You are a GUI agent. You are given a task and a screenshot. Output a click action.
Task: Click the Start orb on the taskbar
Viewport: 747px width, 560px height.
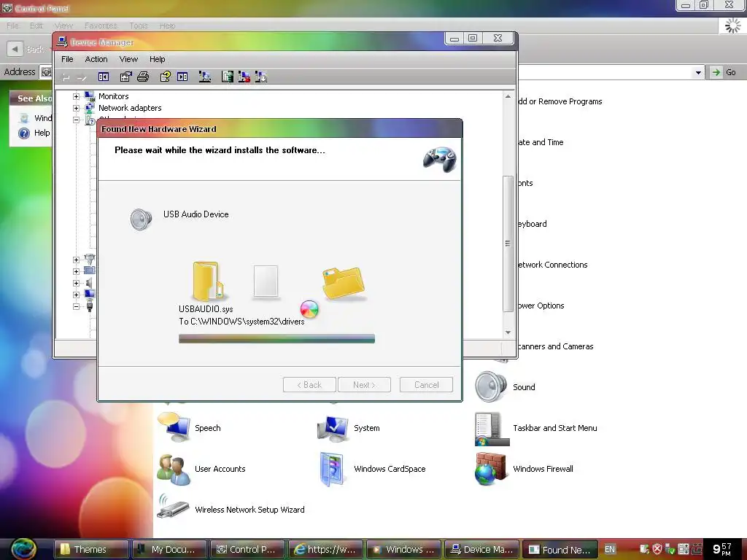pyautogui.click(x=23, y=549)
